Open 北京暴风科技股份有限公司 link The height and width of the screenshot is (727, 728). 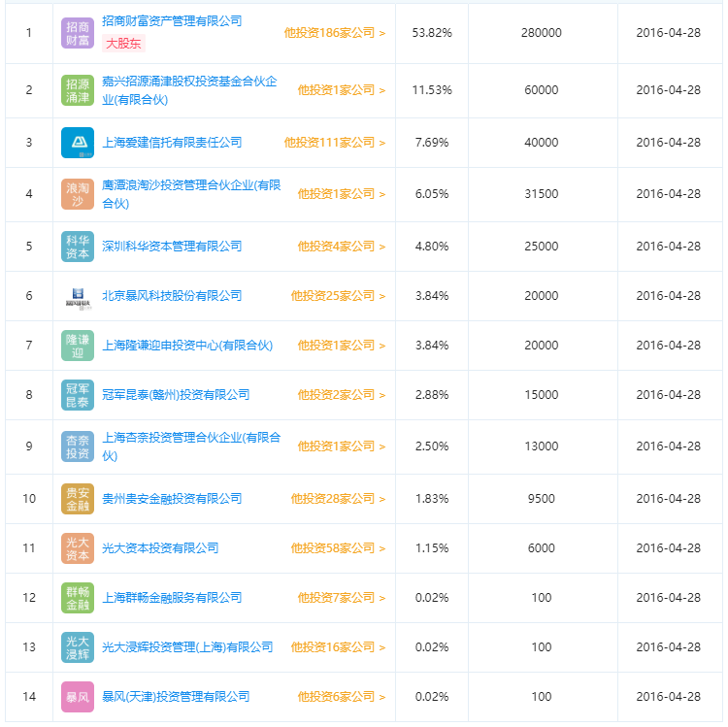(x=172, y=296)
